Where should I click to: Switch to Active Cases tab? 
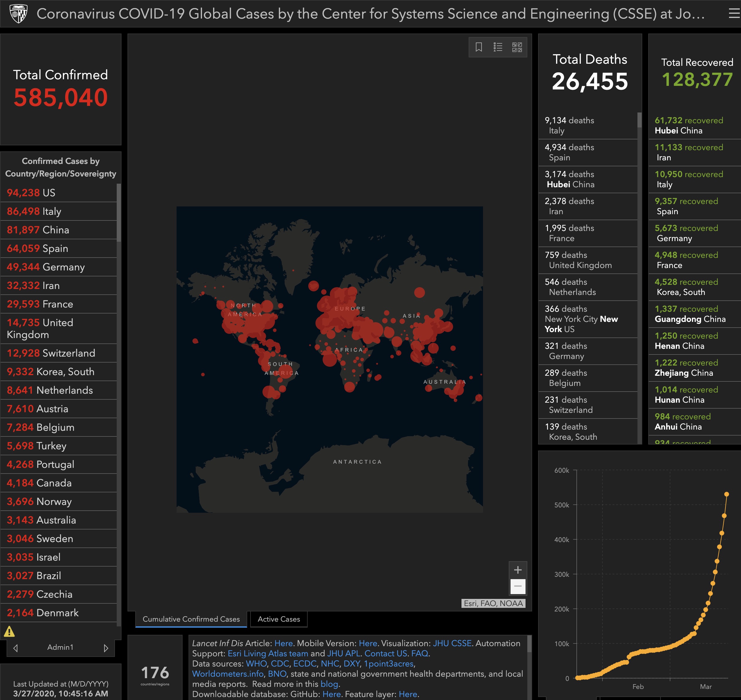(x=279, y=619)
